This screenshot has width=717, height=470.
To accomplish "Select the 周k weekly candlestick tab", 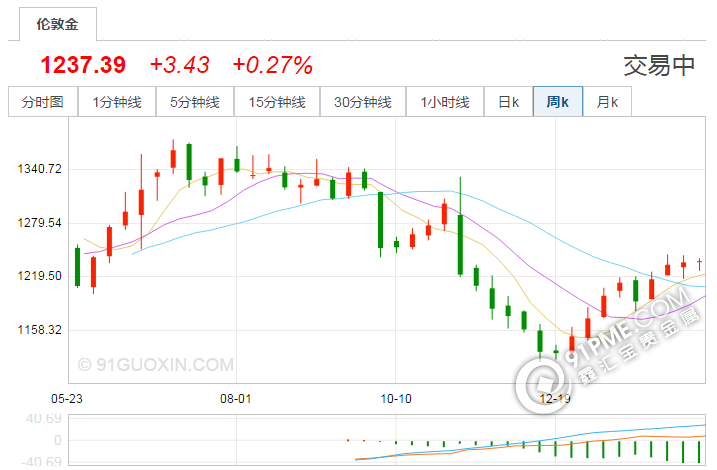I will click(558, 101).
